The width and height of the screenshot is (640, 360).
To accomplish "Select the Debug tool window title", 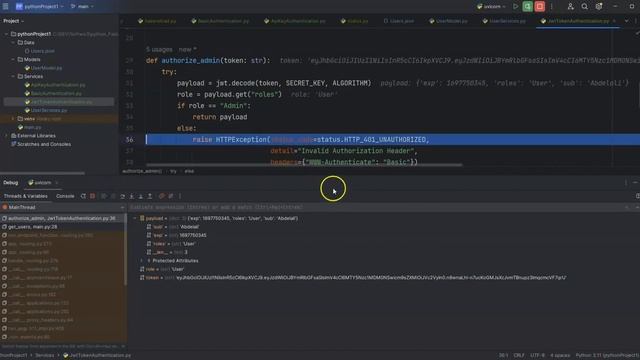I will pos(11,182).
